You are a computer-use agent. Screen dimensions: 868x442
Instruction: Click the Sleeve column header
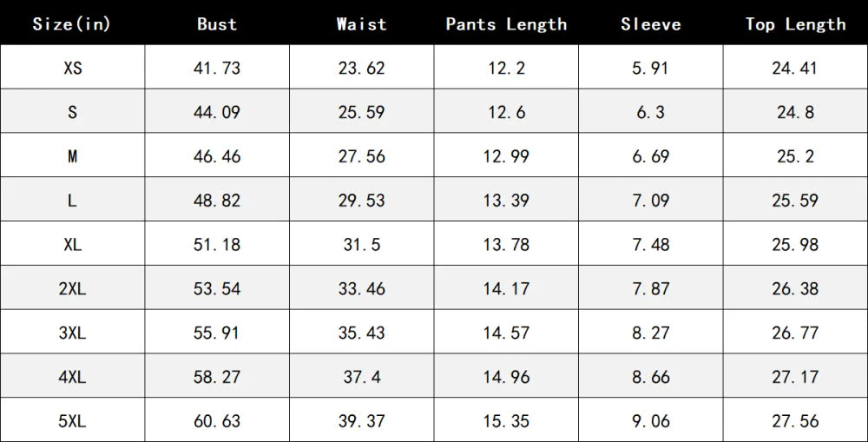(651, 24)
